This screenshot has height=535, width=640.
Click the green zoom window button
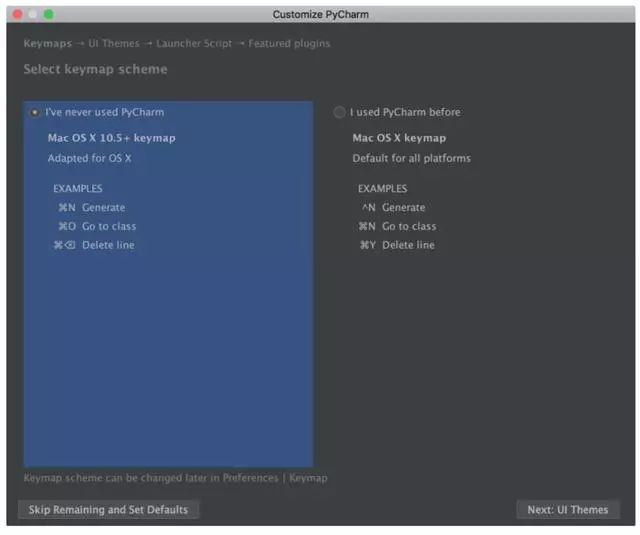tap(49, 14)
